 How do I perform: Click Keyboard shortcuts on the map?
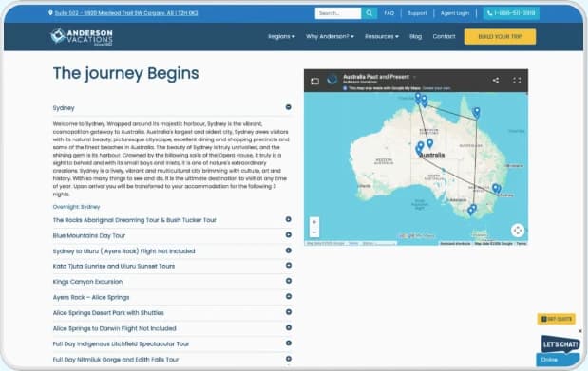(455, 244)
